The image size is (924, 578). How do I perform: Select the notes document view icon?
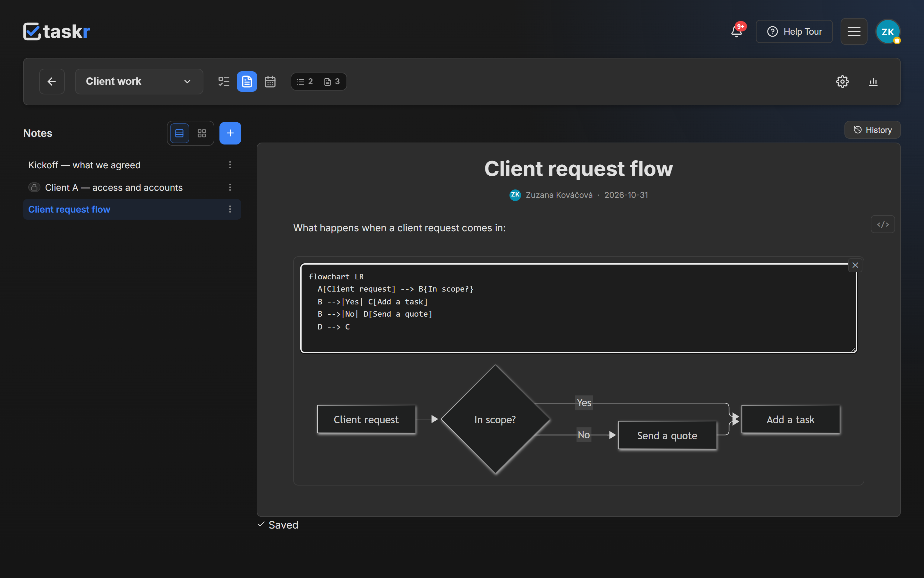pyautogui.click(x=247, y=82)
